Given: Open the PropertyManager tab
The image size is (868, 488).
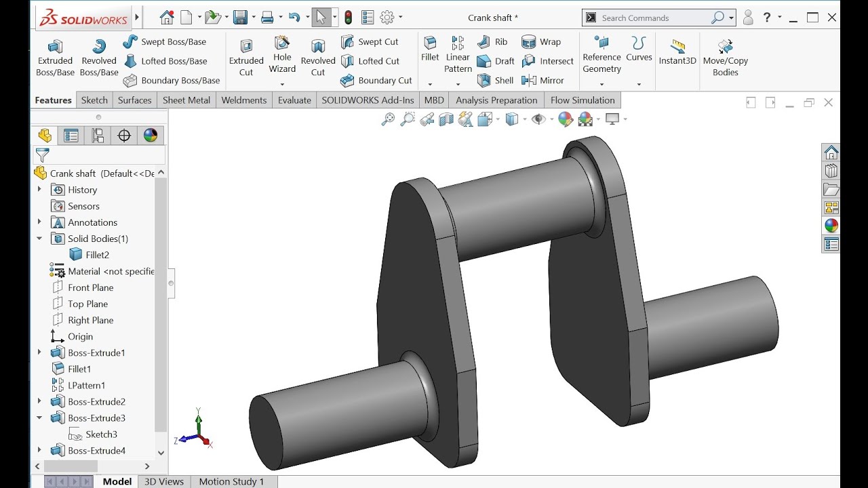Looking at the screenshot, I should [71, 136].
